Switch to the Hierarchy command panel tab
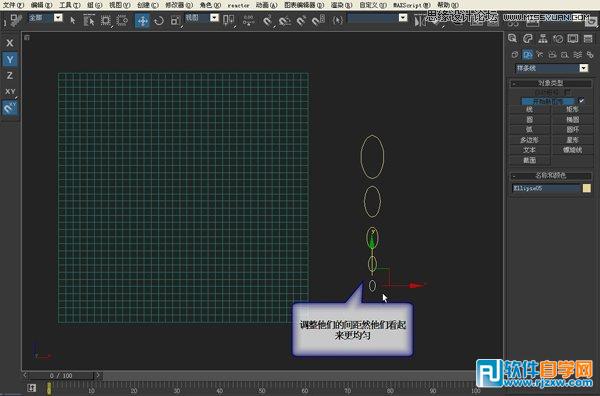 coord(543,38)
